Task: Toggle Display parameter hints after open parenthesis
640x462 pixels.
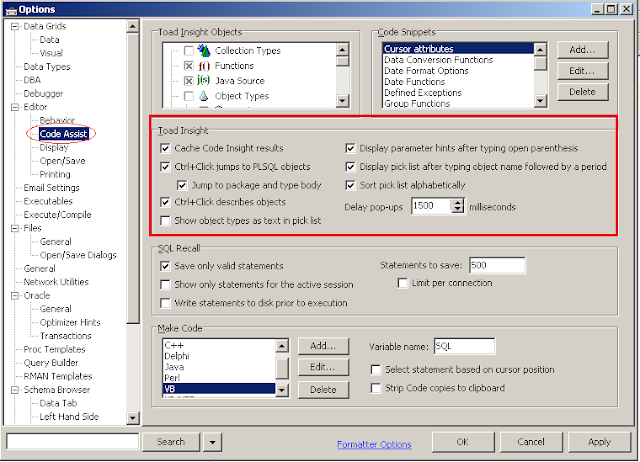Action: pyautogui.click(x=350, y=148)
